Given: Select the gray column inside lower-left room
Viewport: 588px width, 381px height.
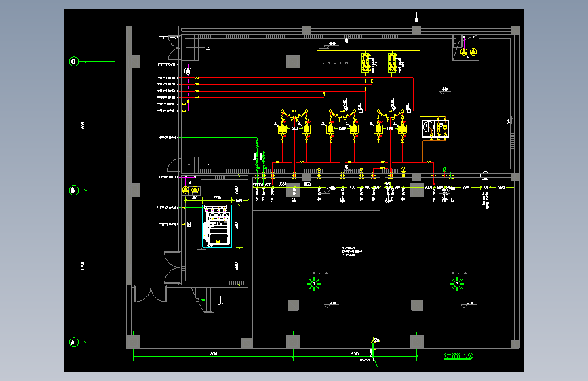Looking at the screenshot, I should tap(293, 305).
